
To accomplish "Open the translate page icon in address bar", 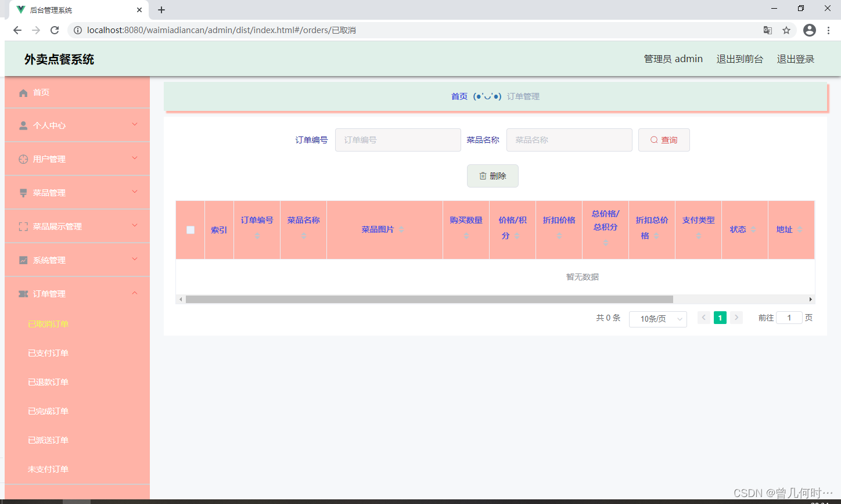I will (x=768, y=30).
